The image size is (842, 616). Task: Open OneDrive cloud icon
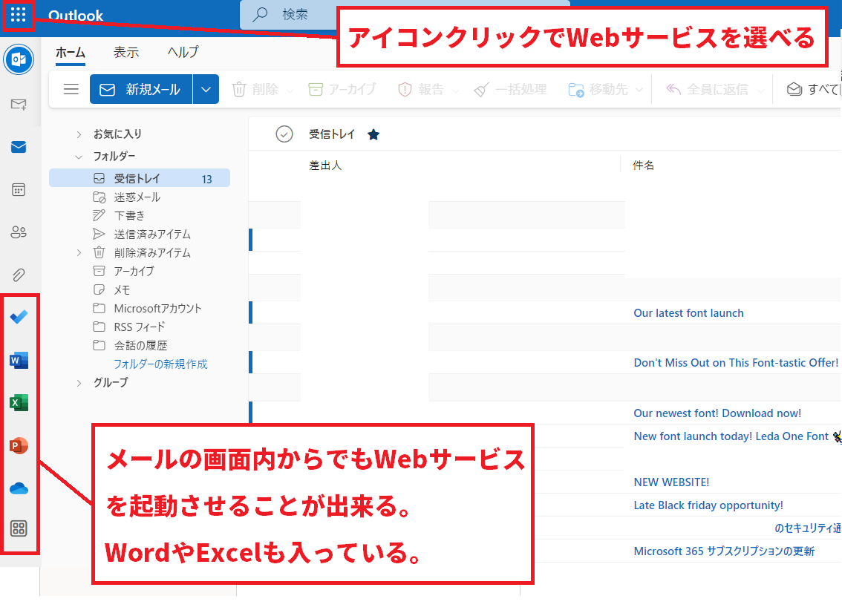pyautogui.click(x=19, y=488)
